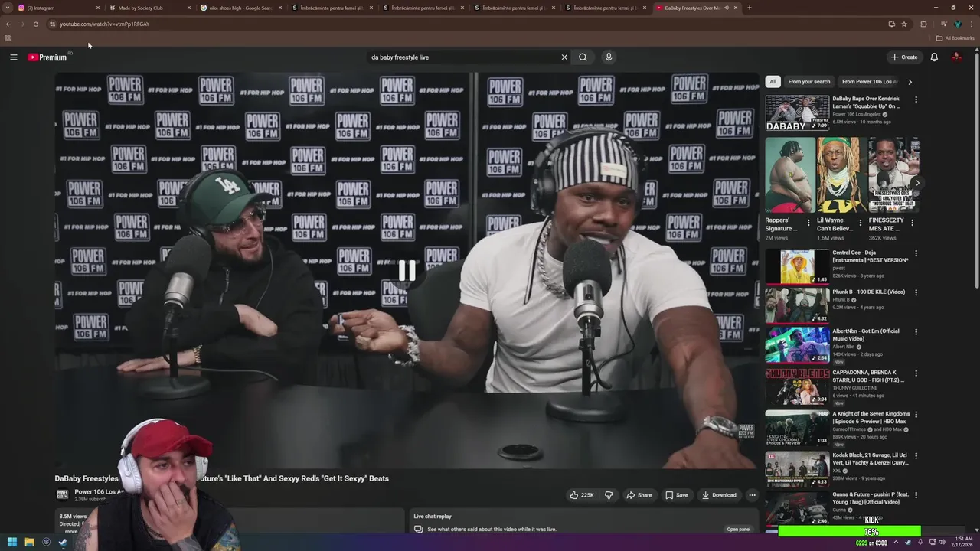Switch to 'nike shoes high' Google tab

239,8
